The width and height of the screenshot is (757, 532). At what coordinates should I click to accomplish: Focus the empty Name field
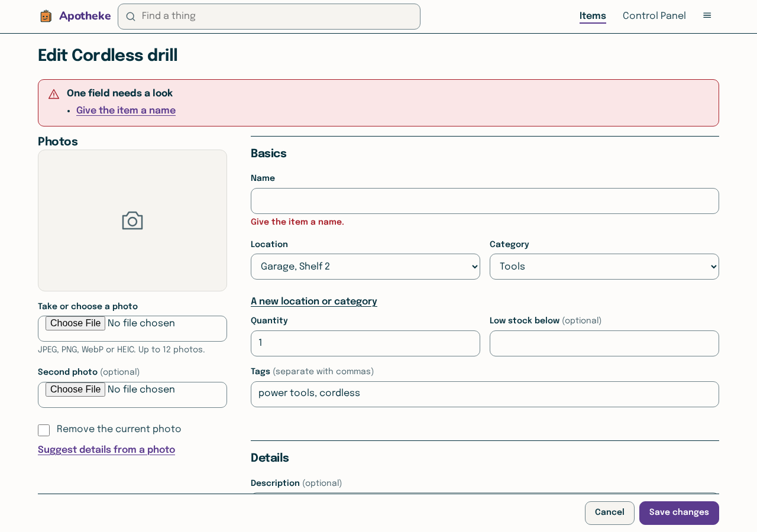485,201
